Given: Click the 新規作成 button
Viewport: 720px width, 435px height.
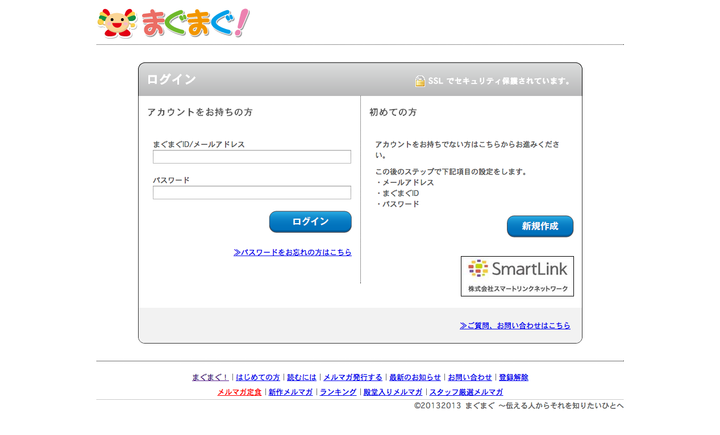Looking at the screenshot, I should coord(540,226).
